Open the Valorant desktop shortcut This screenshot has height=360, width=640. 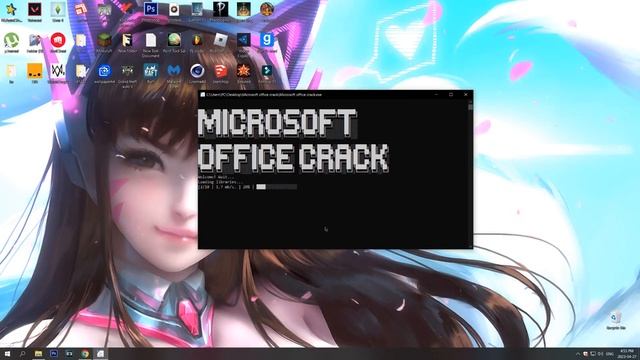pos(35,10)
